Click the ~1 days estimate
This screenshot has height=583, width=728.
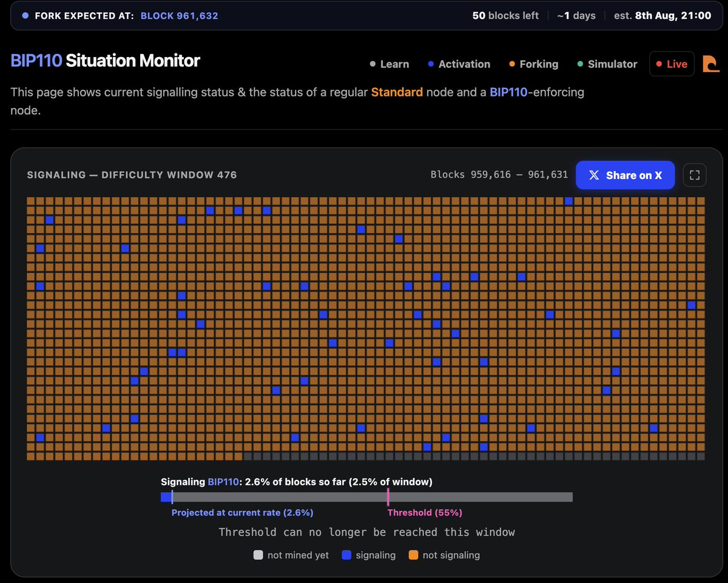[x=576, y=16]
